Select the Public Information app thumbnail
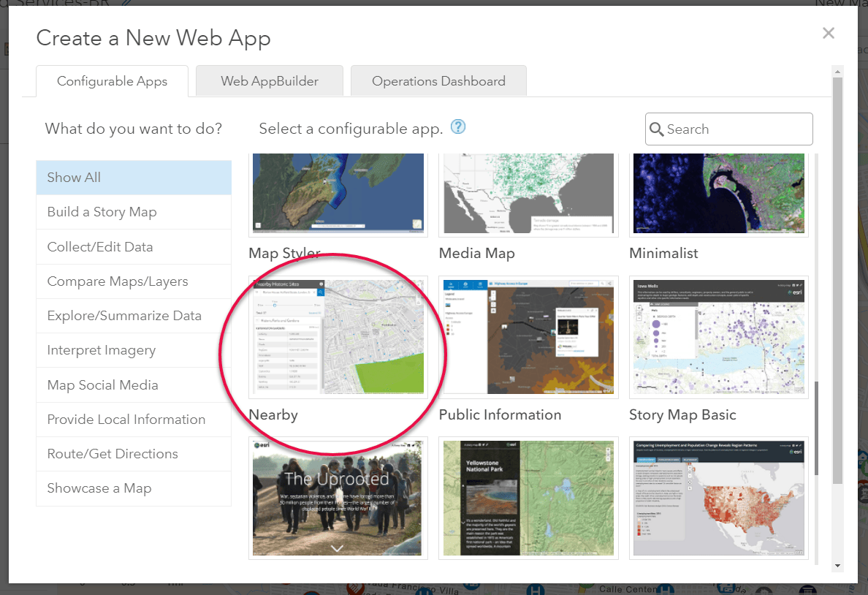Screen dimensions: 868x595 click(529, 337)
